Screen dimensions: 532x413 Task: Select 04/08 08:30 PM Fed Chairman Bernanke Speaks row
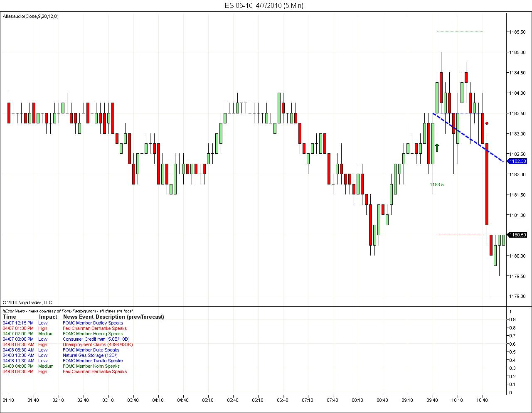click(65, 371)
